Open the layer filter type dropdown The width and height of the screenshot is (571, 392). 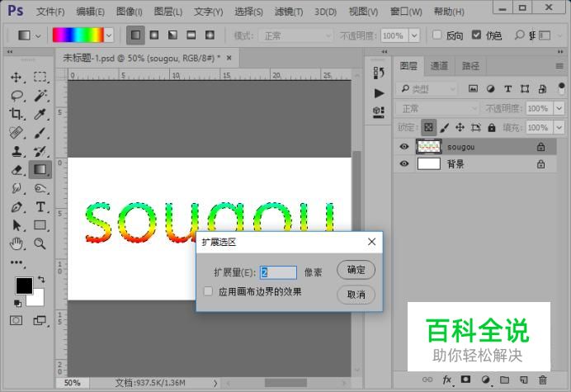coord(426,88)
